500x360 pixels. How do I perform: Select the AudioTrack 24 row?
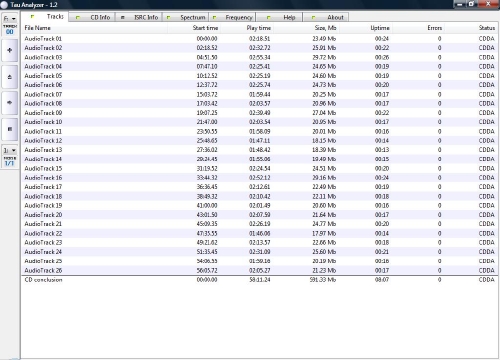tap(260, 252)
